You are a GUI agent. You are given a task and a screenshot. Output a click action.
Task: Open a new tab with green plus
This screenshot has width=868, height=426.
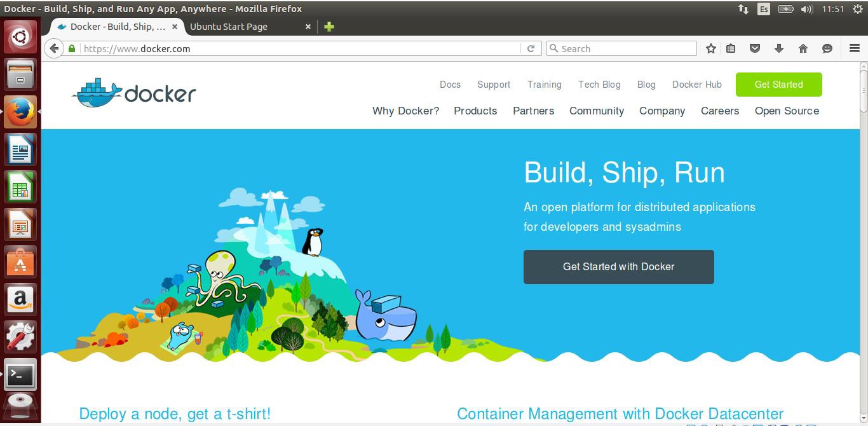point(329,27)
